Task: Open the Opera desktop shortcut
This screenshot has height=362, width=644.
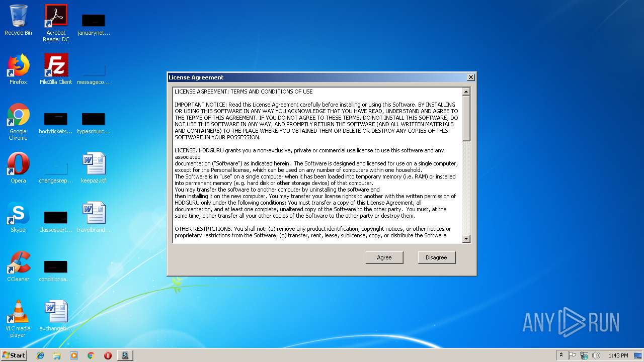Action: click(x=18, y=168)
